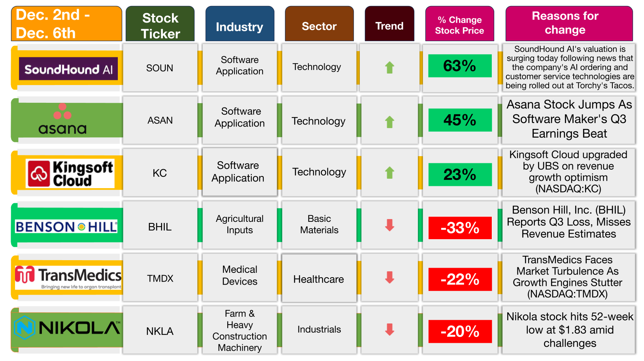This screenshot has height=361, width=644.
Task: Click the TransMedics logo
Action: click(68, 278)
